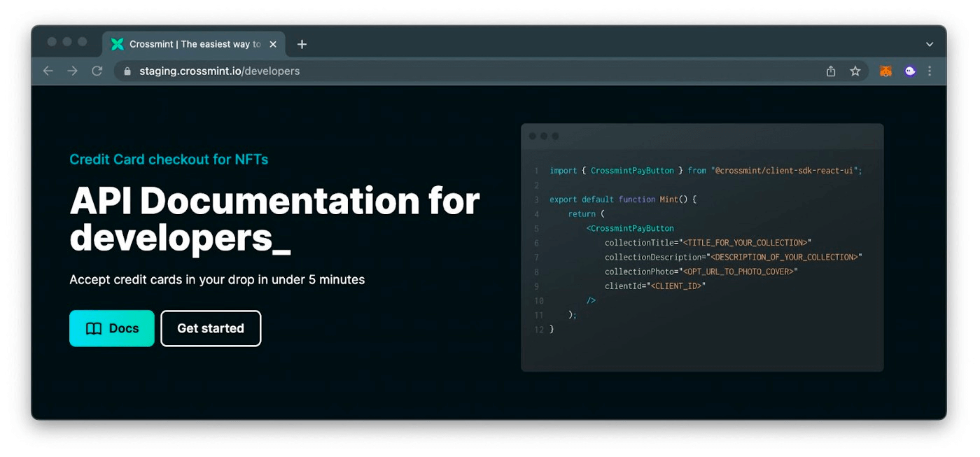Click the Crossmint favicon on the tab
Viewport: 980px width, 457px height.
pos(118,44)
